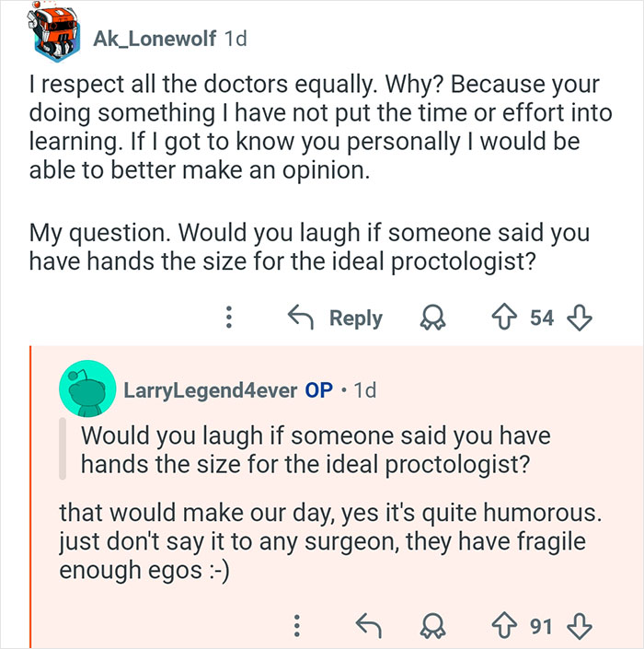Open LarryLegend4ever's profile via username
The width and height of the screenshot is (644, 649).
[x=211, y=389]
